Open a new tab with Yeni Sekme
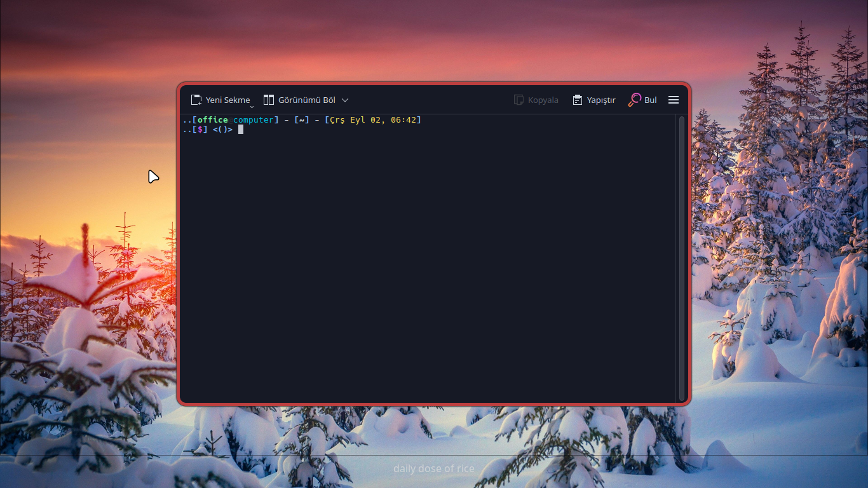The width and height of the screenshot is (868, 488). 220,100
